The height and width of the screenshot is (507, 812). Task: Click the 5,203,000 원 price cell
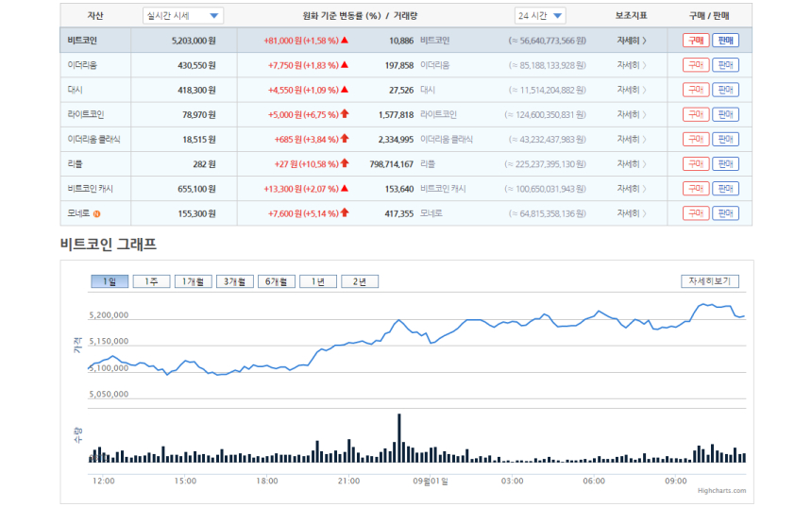[194, 41]
